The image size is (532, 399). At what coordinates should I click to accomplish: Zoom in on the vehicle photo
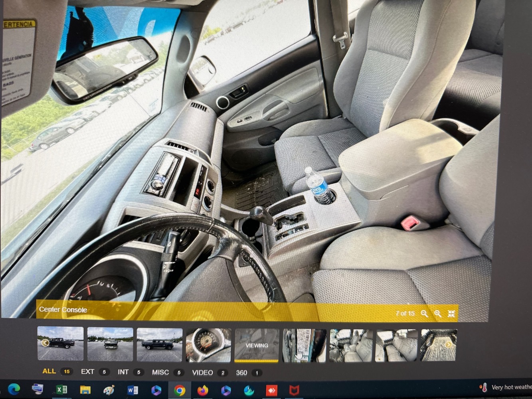[x=438, y=314]
